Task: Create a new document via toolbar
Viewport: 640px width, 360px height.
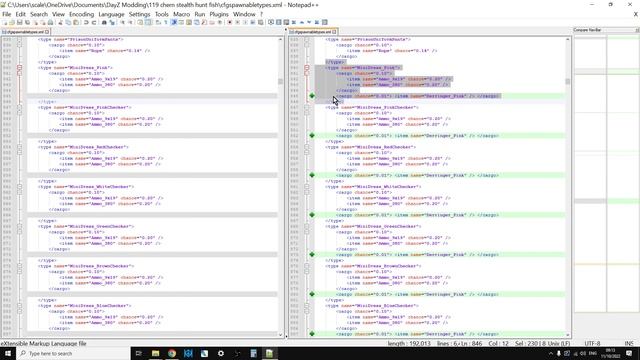Action: pos(5,22)
